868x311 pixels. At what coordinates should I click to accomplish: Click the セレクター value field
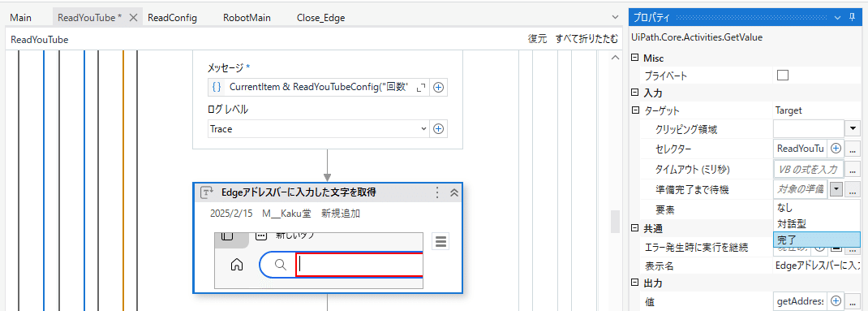[801, 148]
